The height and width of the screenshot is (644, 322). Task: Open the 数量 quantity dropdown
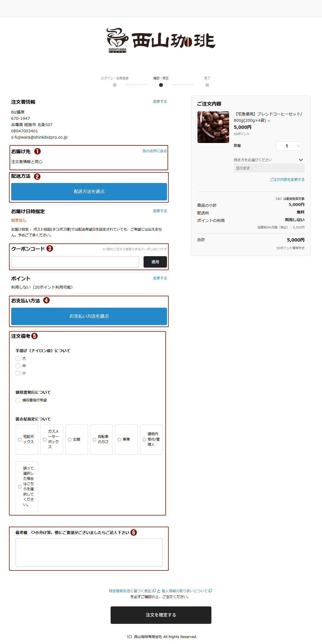coord(289,146)
